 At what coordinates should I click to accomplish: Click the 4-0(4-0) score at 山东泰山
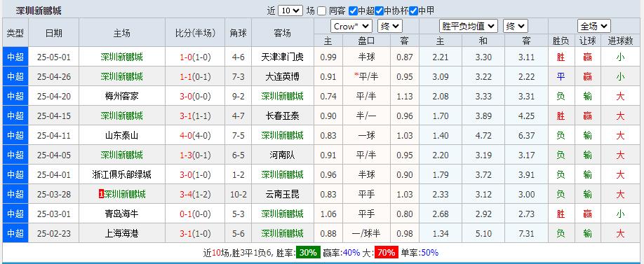point(195,136)
